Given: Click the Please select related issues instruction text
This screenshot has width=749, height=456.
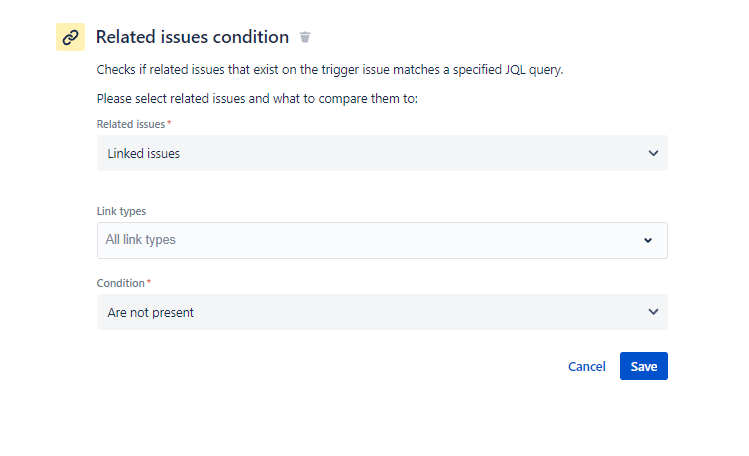Looking at the screenshot, I should [x=257, y=98].
